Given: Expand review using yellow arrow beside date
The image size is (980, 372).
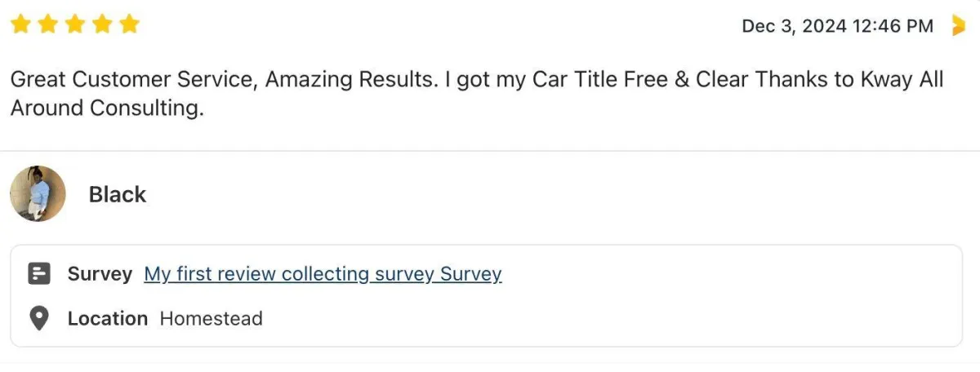Looking at the screenshot, I should click(x=959, y=26).
